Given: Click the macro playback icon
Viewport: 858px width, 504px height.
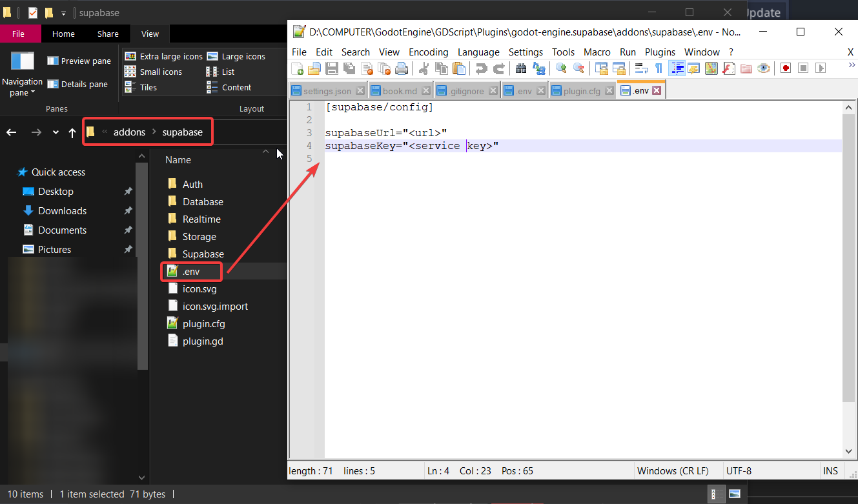Looking at the screenshot, I should coord(821,68).
